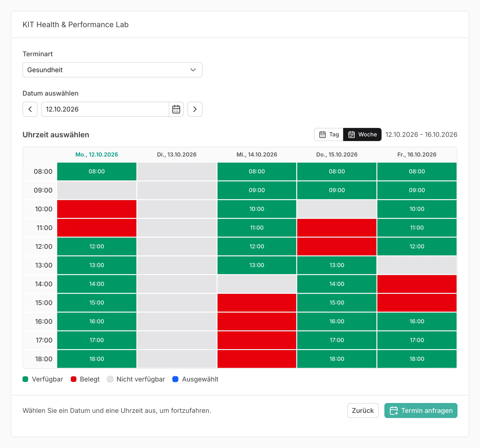Image resolution: width=480 pixels, height=448 pixels.
Task: Click the booked Monday 10:00 red slot
Action: (x=97, y=209)
